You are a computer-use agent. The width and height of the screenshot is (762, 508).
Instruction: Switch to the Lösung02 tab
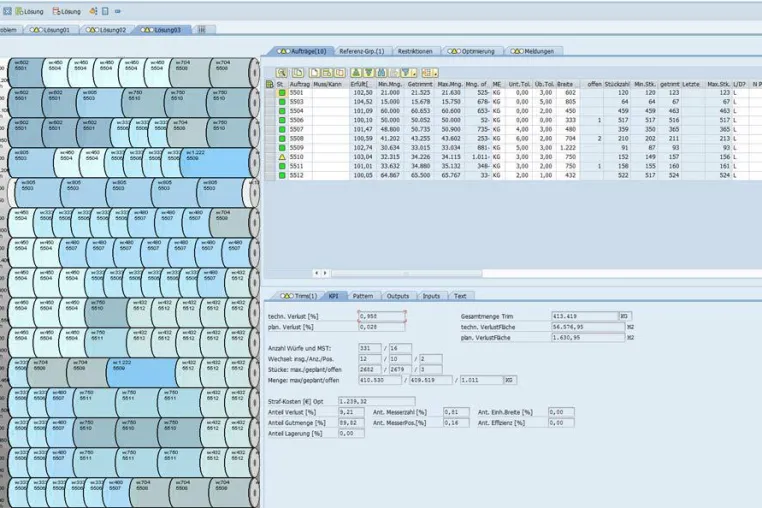click(x=106, y=30)
